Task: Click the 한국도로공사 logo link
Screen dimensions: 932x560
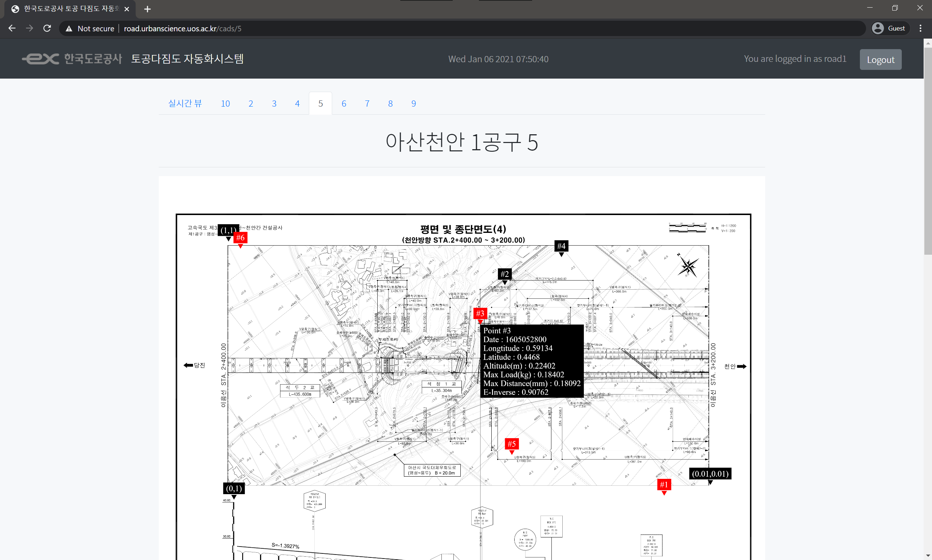Action: pyautogui.click(x=72, y=59)
